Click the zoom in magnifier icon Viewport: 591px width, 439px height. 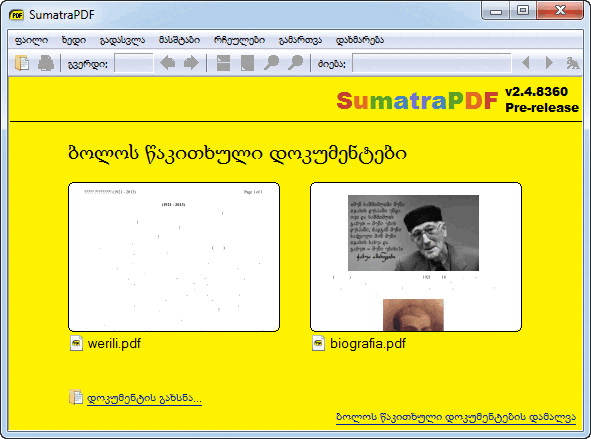(296, 63)
